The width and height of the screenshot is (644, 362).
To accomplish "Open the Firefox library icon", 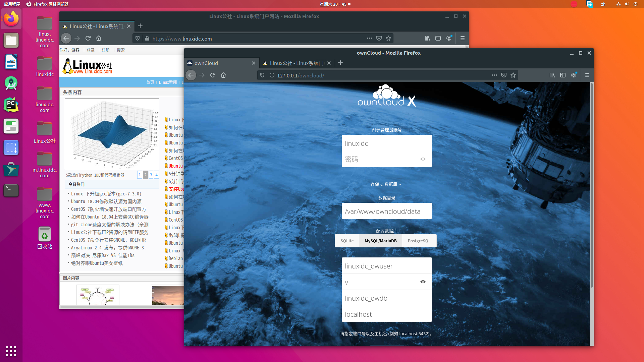I will click(552, 75).
